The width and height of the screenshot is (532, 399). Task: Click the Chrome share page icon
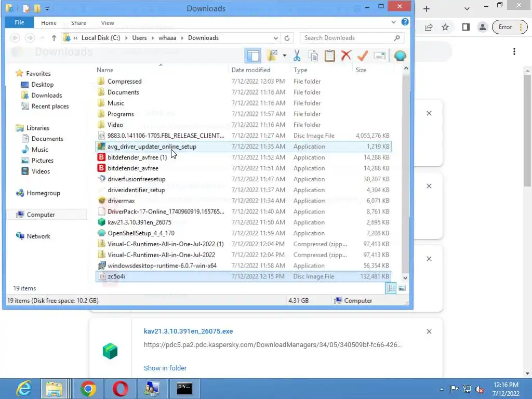click(x=429, y=27)
